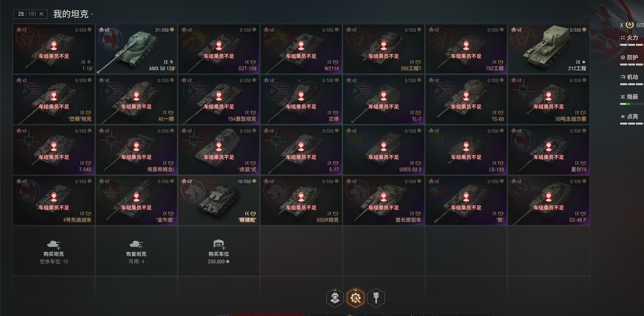Open the crew management hexagon icon
This screenshot has width=644, height=316.
(x=335, y=298)
